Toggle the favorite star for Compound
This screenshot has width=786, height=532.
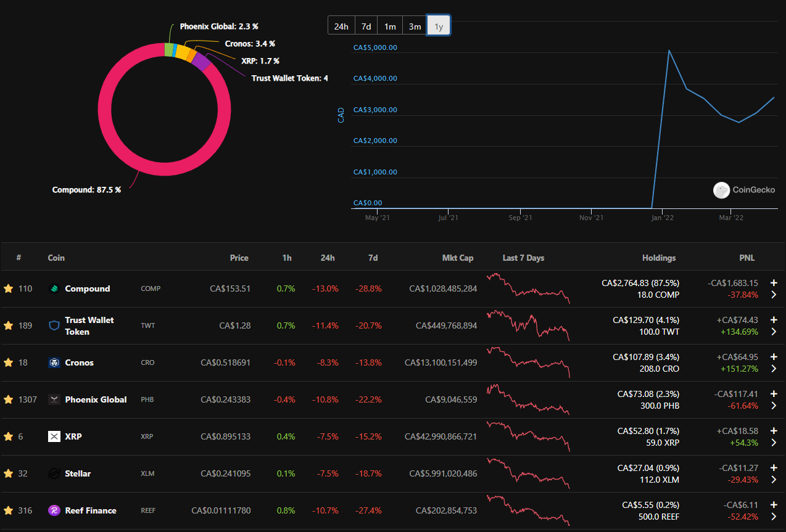coord(9,289)
